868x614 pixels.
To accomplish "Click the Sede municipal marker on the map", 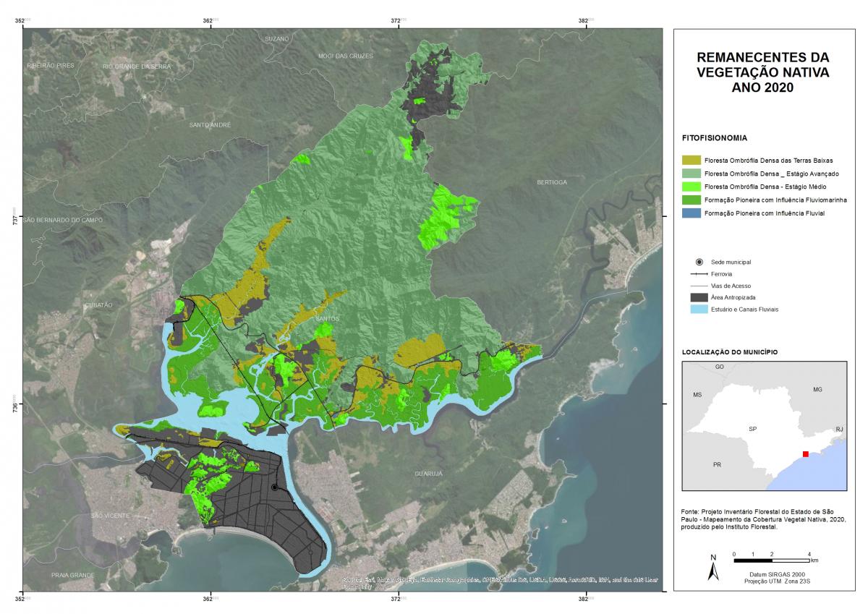I will 275,487.
